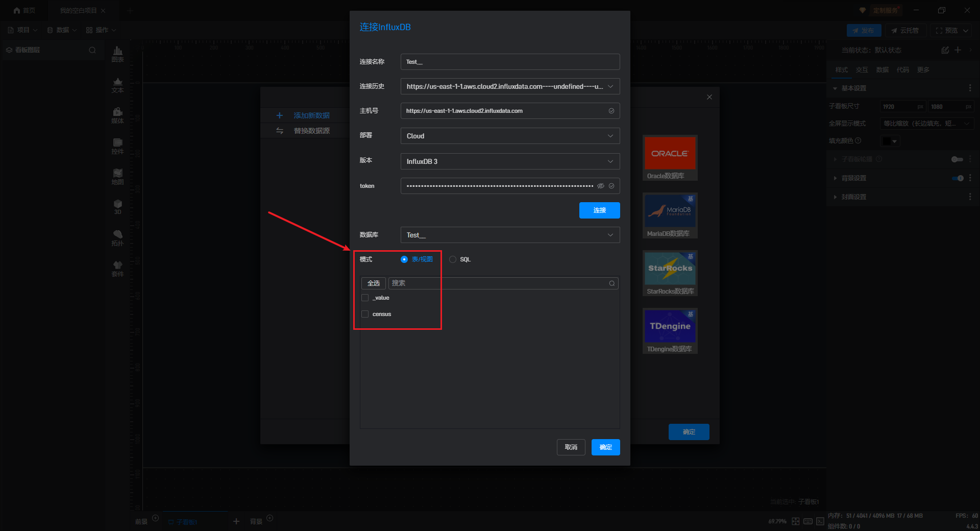Click the Replace Data Source item
980x531 pixels.
click(x=311, y=131)
